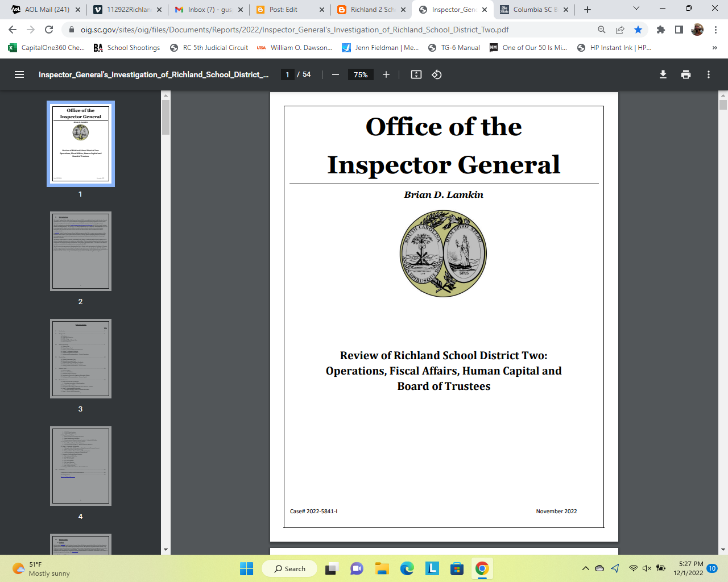Open TG-6 Manual bookmark
The width and height of the screenshot is (728, 582).
point(454,48)
